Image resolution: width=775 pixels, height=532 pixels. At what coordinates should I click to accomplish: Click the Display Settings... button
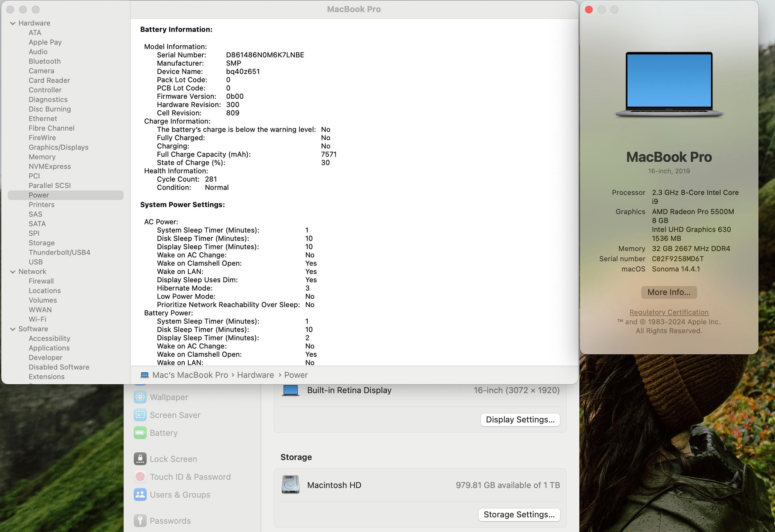point(520,420)
